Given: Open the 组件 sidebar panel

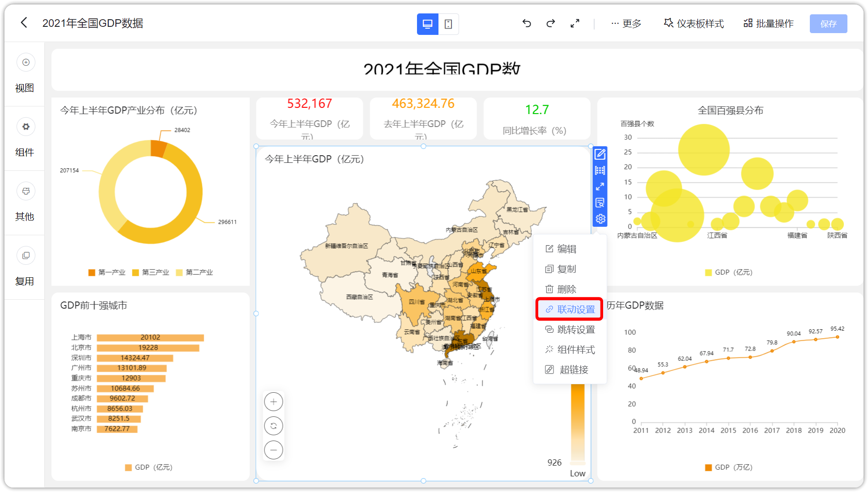Looking at the screenshot, I should point(25,138).
